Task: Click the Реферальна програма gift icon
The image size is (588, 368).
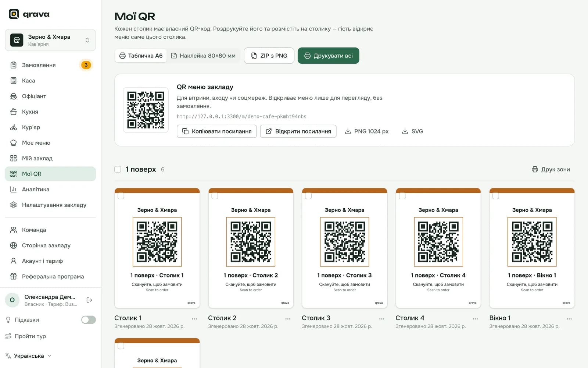Action: coord(14,276)
